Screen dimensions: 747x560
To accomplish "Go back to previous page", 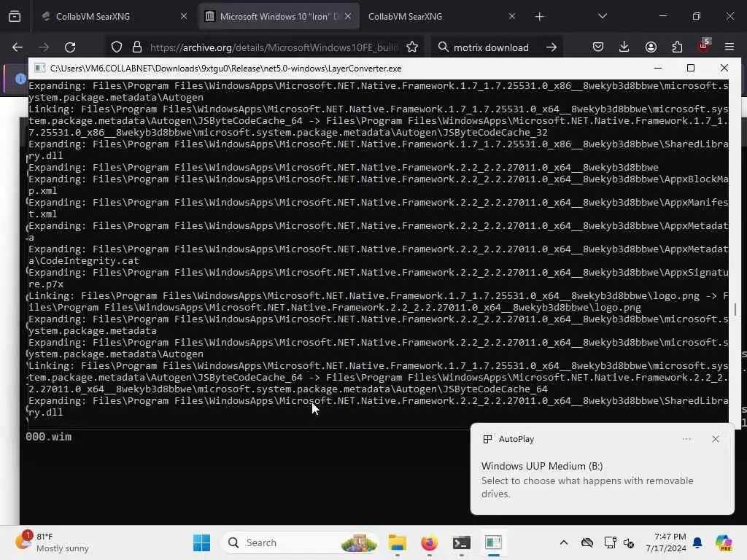I will pyautogui.click(x=18, y=47).
